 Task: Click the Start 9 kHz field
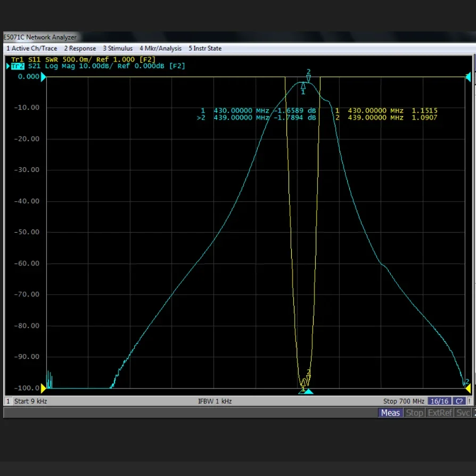(30, 401)
